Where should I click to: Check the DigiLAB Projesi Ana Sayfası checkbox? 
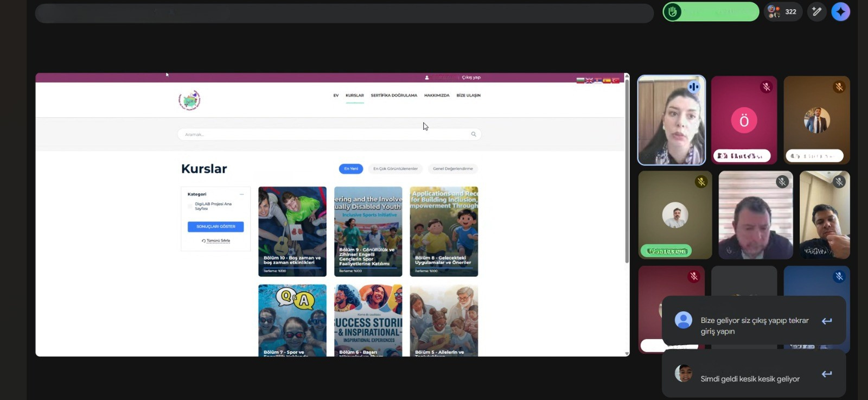(190, 206)
